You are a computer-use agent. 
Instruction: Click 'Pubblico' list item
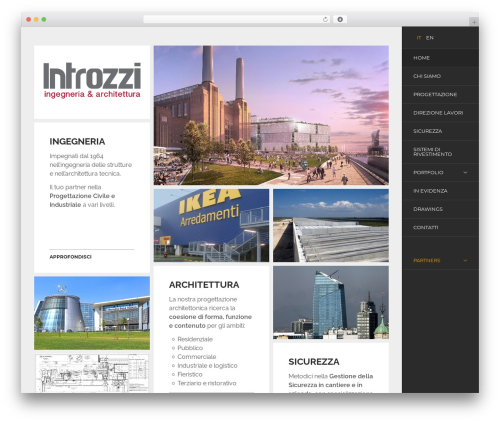point(190,348)
